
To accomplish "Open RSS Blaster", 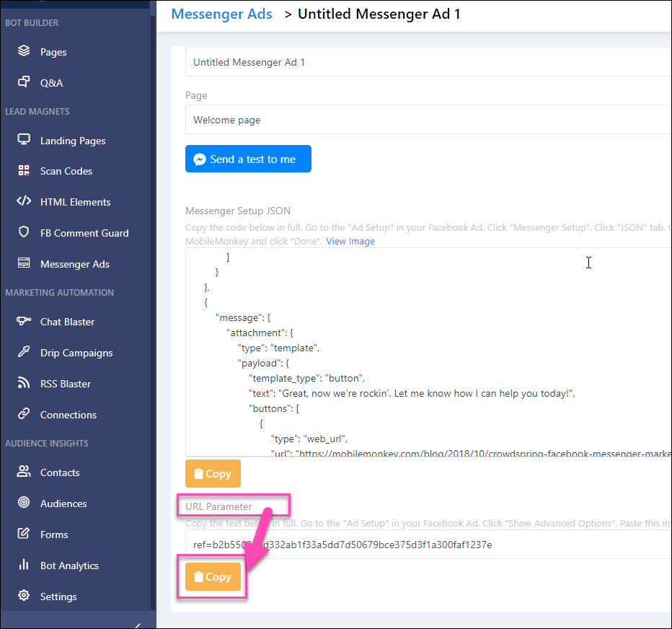I will point(66,384).
